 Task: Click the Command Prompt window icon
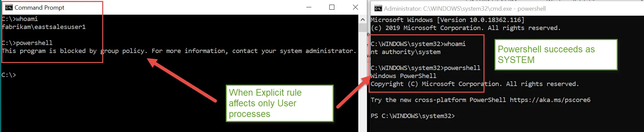tap(9, 7)
